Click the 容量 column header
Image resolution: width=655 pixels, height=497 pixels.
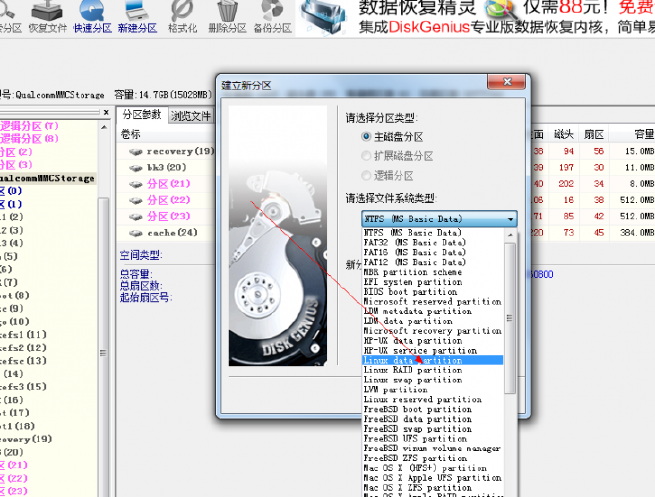point(644,134)
